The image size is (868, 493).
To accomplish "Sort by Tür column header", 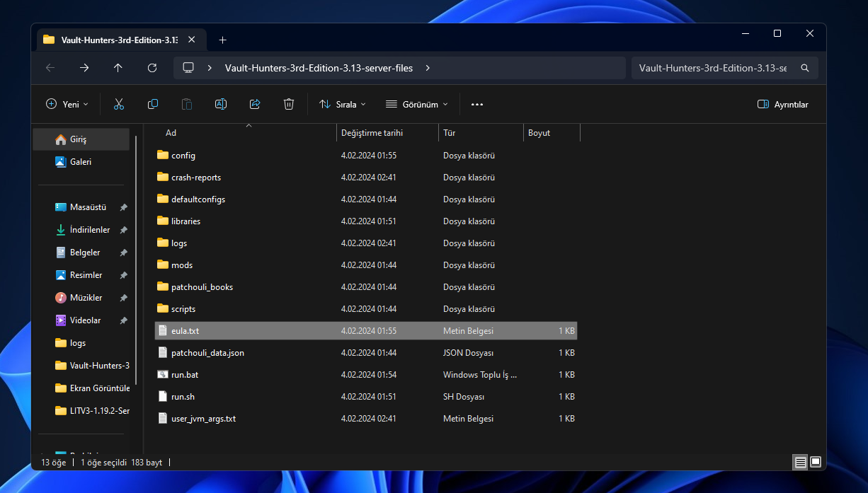I will pos(481,133).
